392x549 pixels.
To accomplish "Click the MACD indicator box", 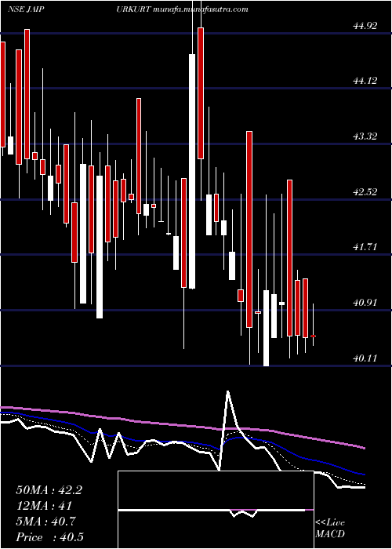I will (x=216, y=510).
